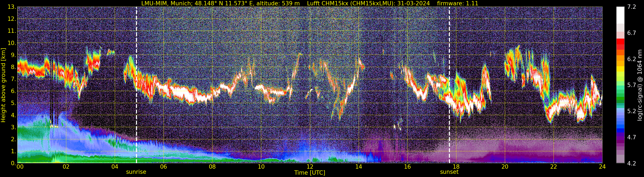Click colorbar tick value 7.2
The image size is (644, 177).
tap(632, 7)
